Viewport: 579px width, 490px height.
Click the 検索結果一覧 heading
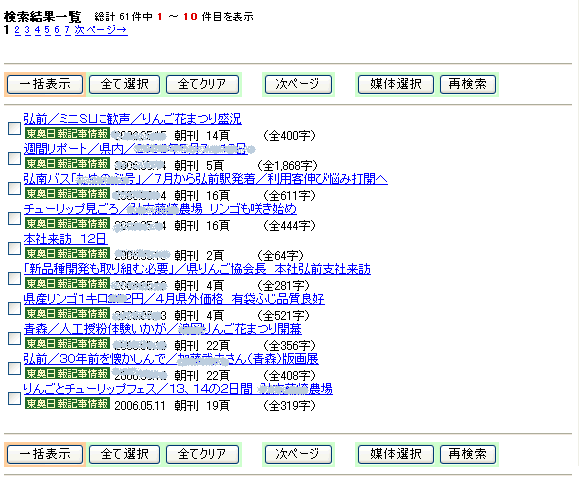tap(42, 17)
